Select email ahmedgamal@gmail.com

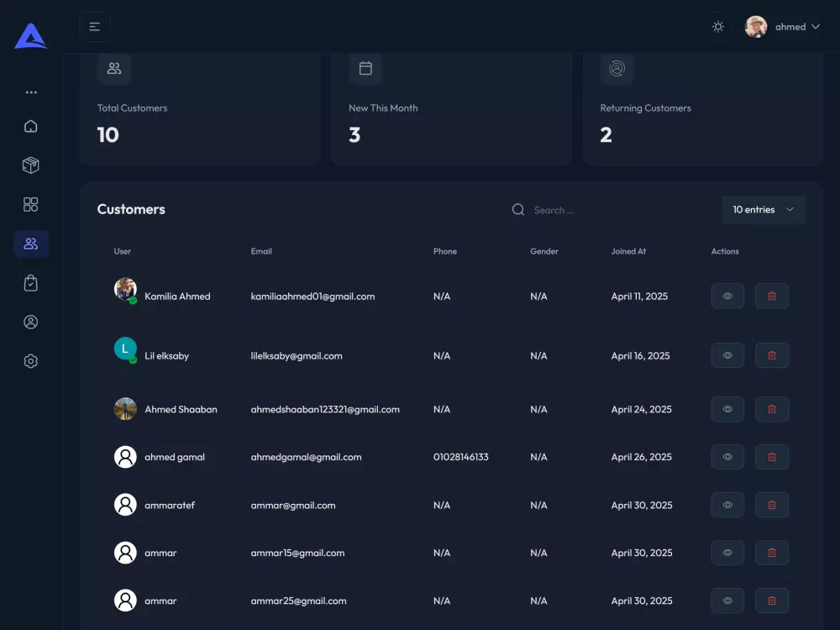click(306, 457)
